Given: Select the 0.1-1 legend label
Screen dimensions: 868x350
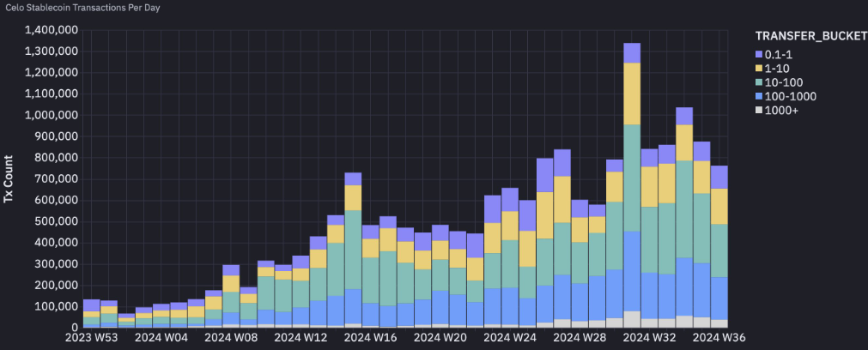Looking at the screenshot, I should click(778, 54).
